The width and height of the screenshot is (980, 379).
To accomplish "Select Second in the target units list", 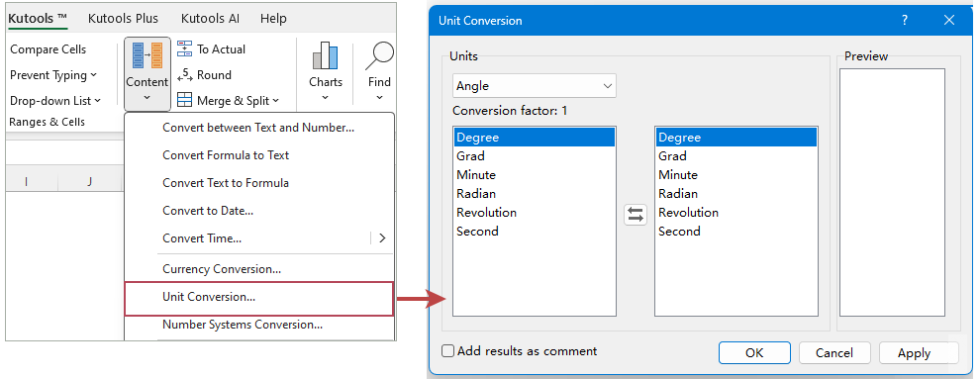I will [736, 231].
